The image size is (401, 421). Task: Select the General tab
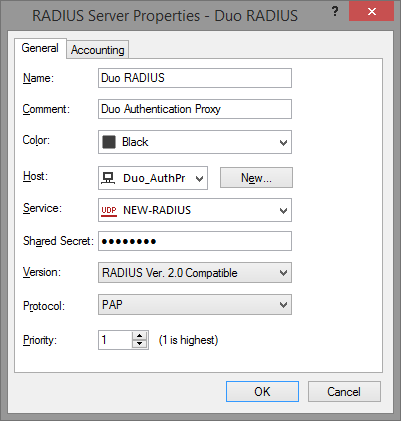(x=40, y=48)
